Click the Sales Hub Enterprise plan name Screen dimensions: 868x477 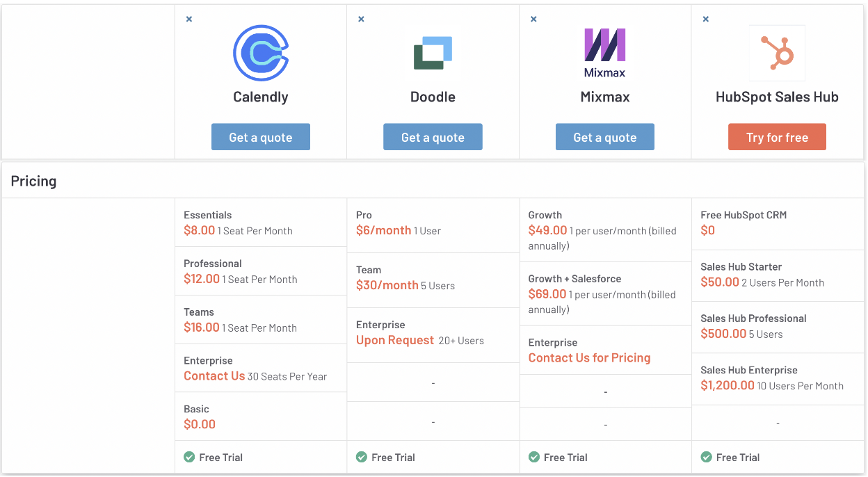click(748, 370)
